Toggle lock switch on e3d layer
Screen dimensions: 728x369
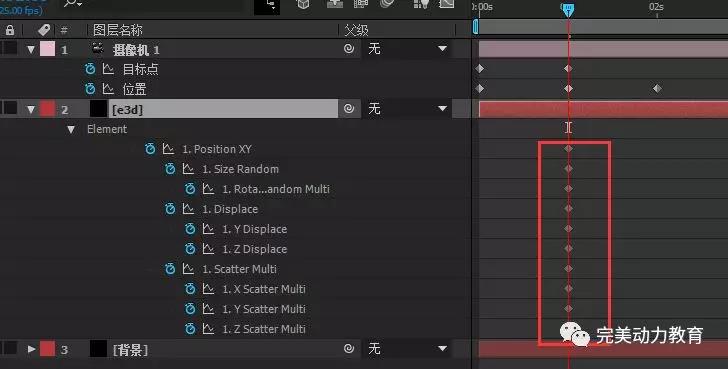(x=10, y=109)
